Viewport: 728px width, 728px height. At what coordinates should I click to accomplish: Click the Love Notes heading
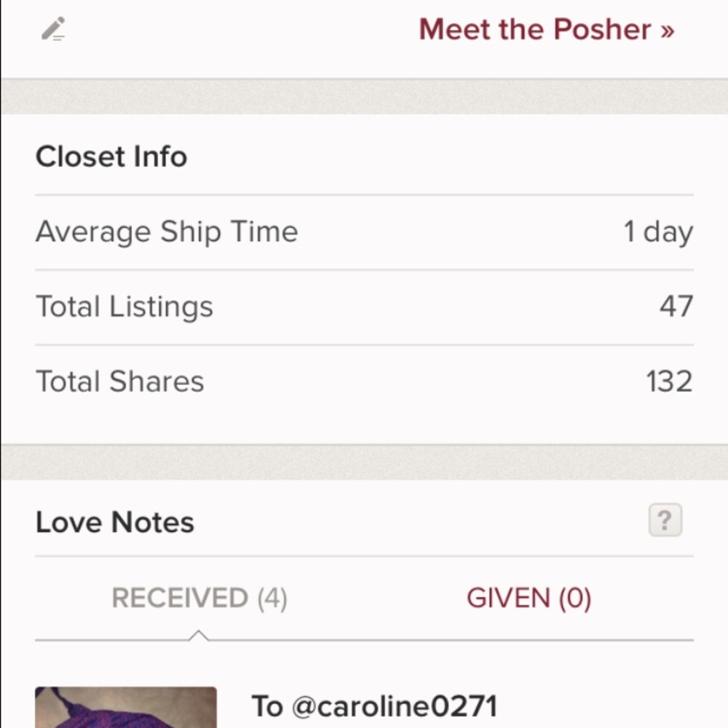click(115, 522)
